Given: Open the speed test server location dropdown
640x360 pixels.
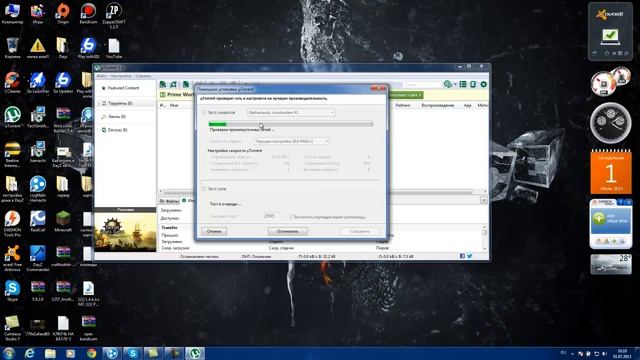Looking at the screenshot, I should point(291,112).
